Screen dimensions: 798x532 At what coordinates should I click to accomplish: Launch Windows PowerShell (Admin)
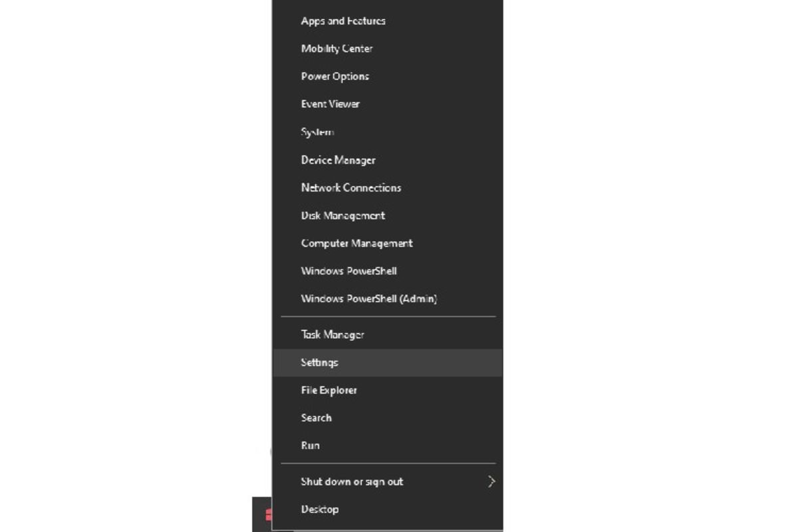tap(368, 299)
